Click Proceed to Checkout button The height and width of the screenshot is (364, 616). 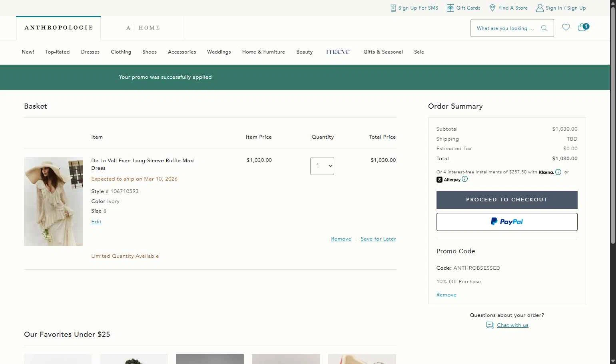click(x=507, y=200)
